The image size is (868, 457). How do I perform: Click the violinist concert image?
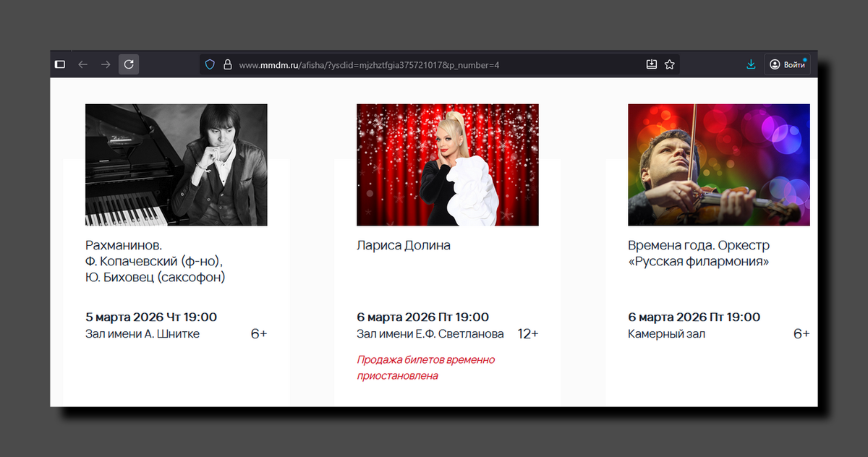click(718, 165)
